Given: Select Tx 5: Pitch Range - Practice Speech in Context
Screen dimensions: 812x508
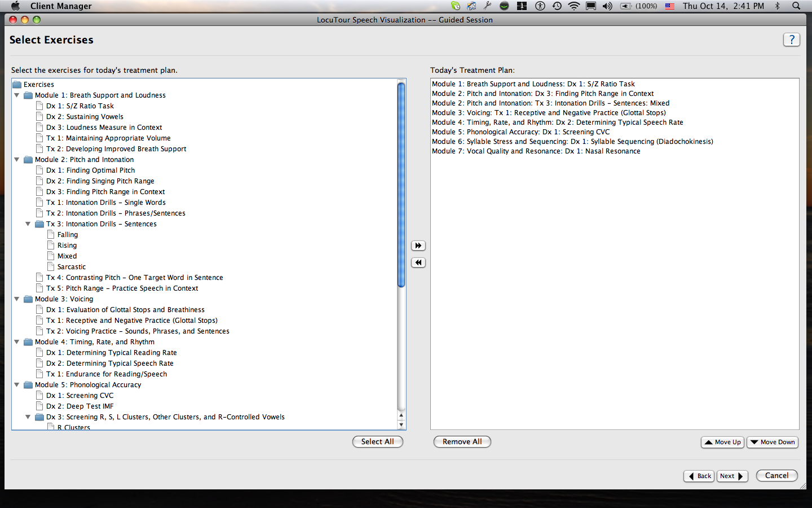Looking at the screenshot, I should [x=122, y=288].
